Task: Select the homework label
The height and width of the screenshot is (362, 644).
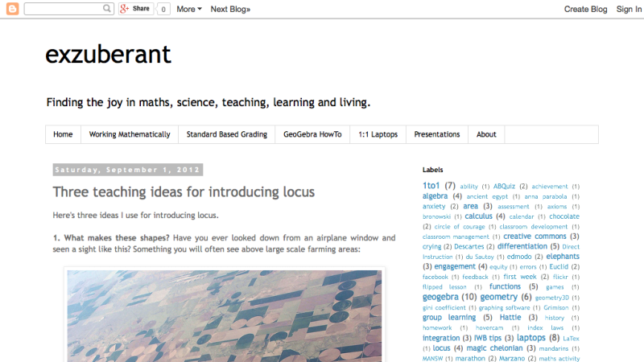Action: [x=437, y=328]
